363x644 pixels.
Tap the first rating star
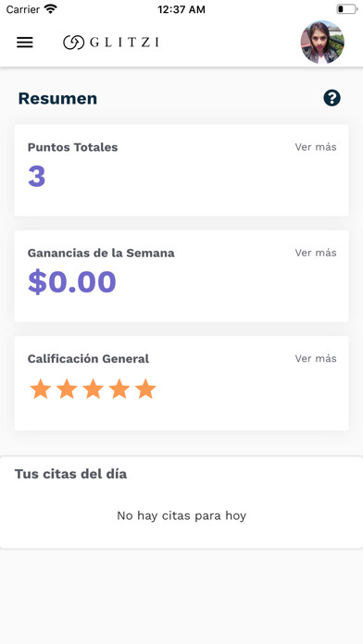click(x=41, y=389)
